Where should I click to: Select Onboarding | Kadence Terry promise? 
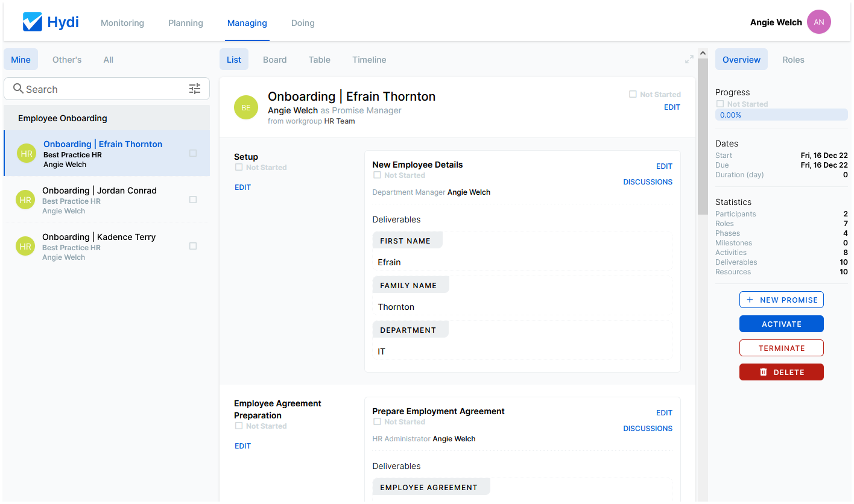(x=107, y=247)
